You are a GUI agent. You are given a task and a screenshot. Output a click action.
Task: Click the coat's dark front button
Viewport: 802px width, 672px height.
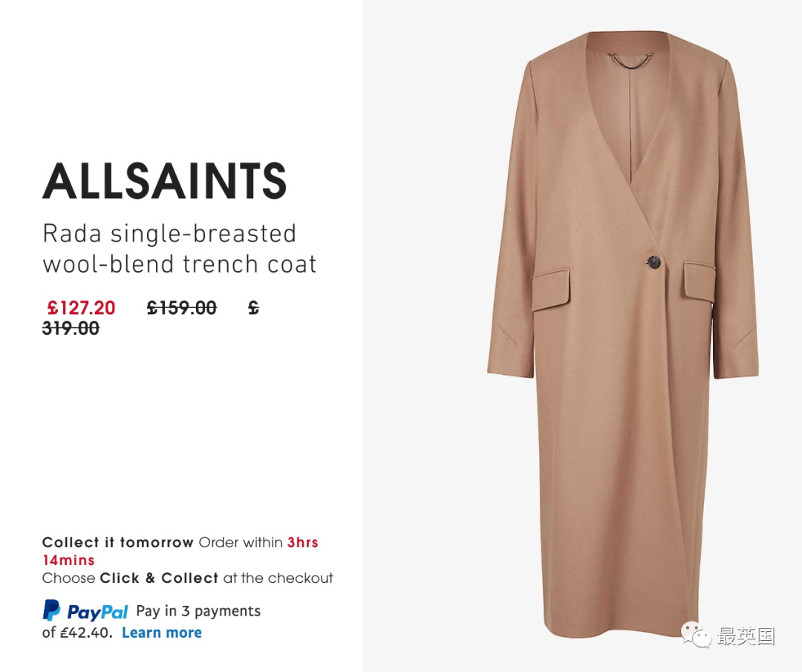(x=653, y=262)
